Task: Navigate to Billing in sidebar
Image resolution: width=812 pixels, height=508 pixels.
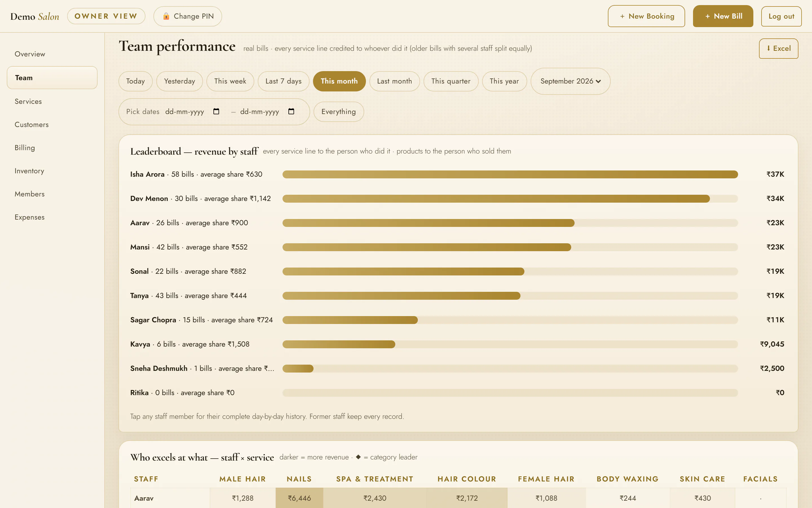Action: coord(52,148)
